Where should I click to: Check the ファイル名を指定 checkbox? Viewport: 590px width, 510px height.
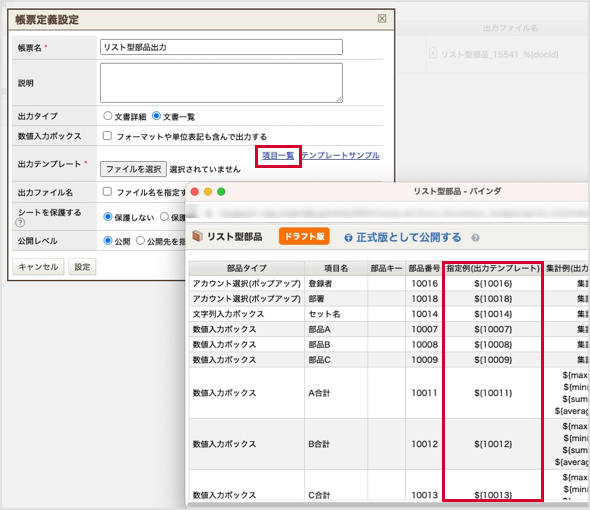point(107,192)
